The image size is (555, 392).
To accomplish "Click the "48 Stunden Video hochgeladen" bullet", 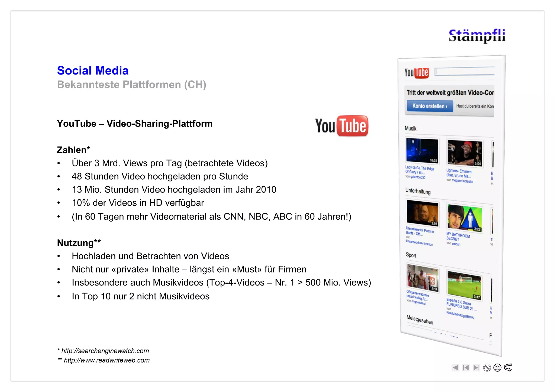I will tap(160, 176).
